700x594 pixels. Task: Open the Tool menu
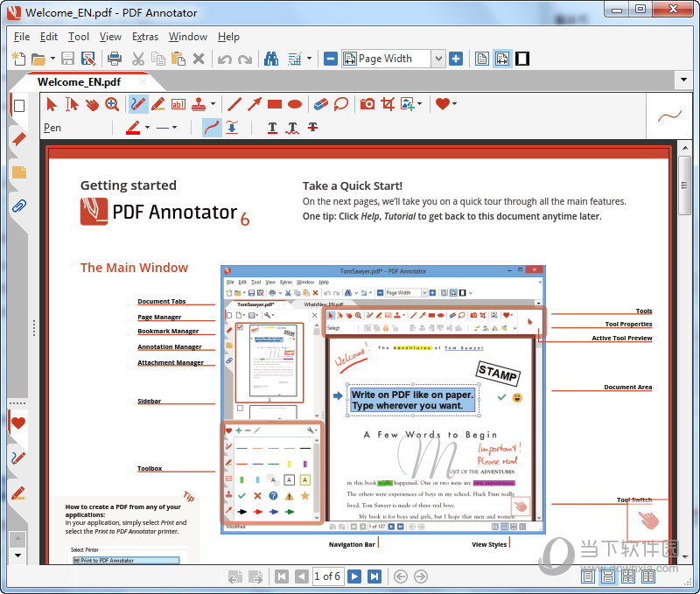point(79,37)
